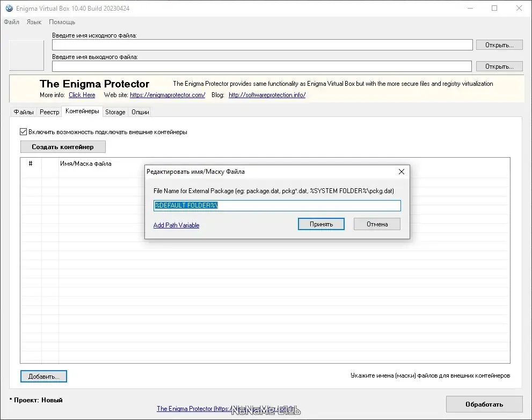Screen dimensions: 532x420
Task: Click the Добавить button
Action: 44,376
